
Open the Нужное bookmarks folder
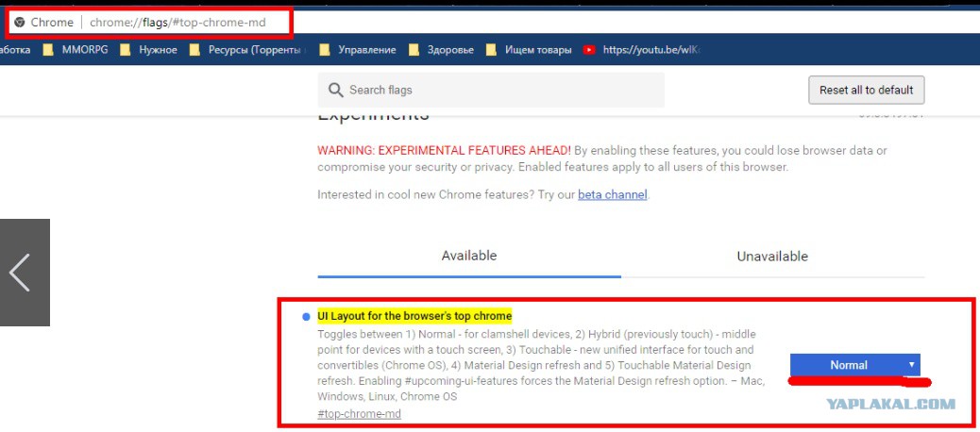pos(149,50)
